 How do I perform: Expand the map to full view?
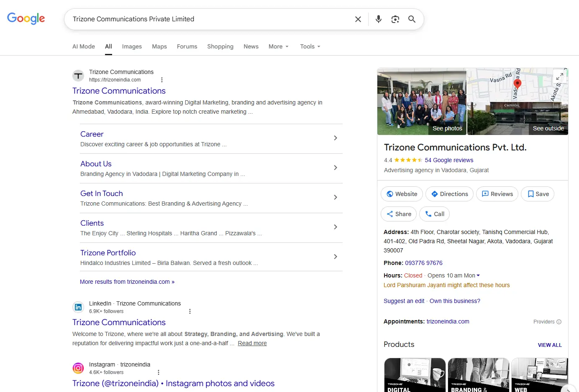(x=559, y=76)
